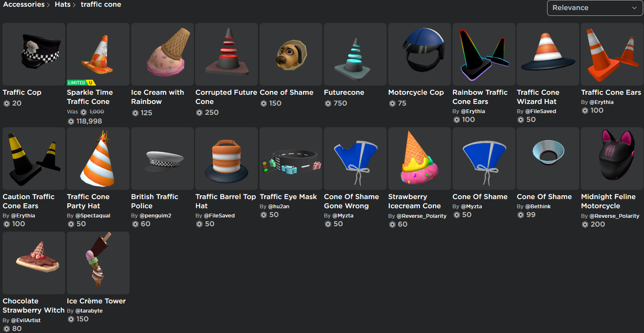Click the Accessories breadcrumb
644x333 pixels.
coord(24,5)
